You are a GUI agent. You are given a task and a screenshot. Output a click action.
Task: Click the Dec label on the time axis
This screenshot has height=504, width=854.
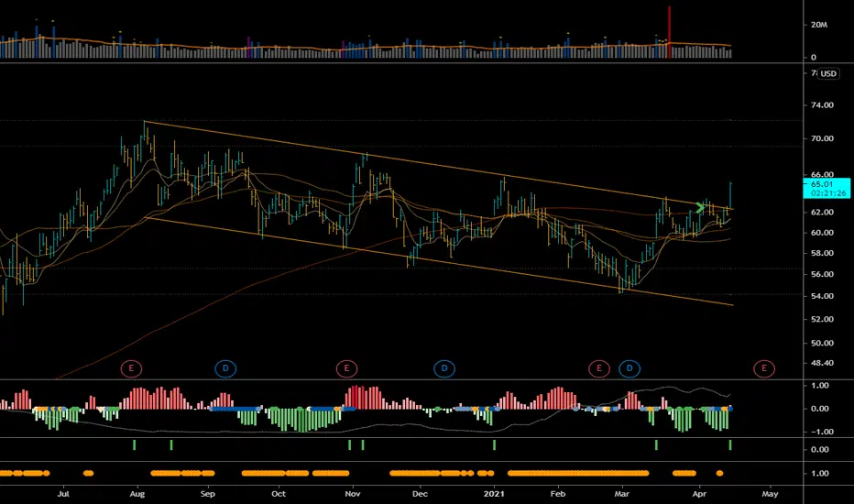pos(420,494)
